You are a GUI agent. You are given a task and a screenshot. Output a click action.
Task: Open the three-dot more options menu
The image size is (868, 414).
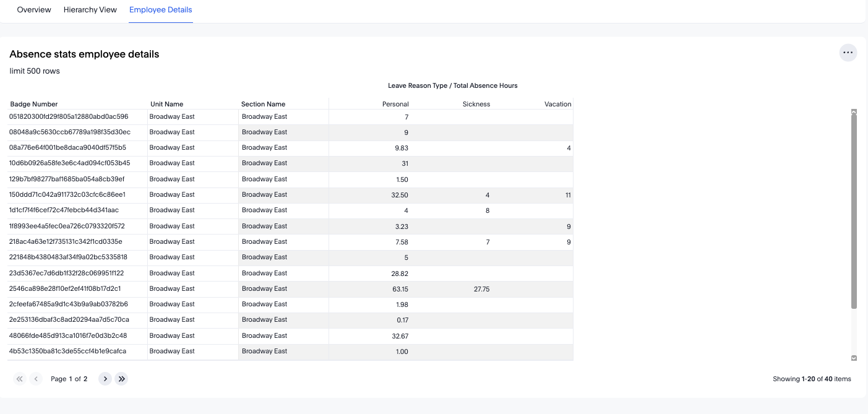(x=848, y=53)
